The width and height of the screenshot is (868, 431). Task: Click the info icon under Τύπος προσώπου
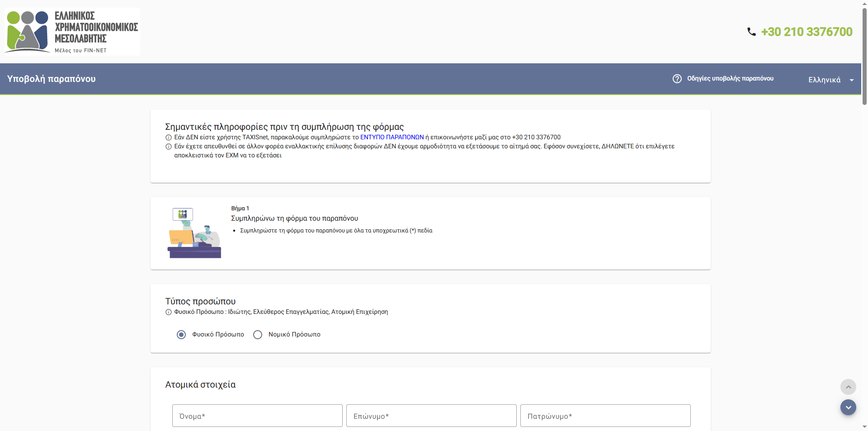click(x=169, y=312)
